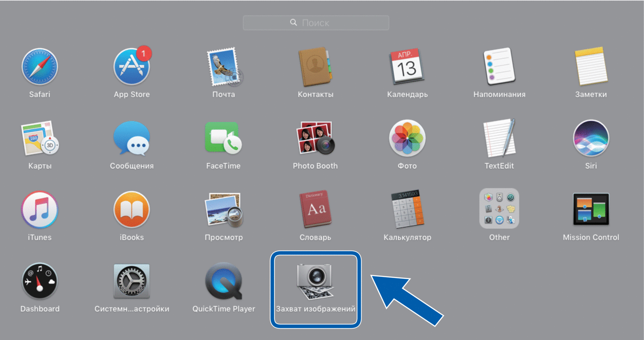Open the Dashboard app
This screenshot has width=644, height=340.
point(40,281)
